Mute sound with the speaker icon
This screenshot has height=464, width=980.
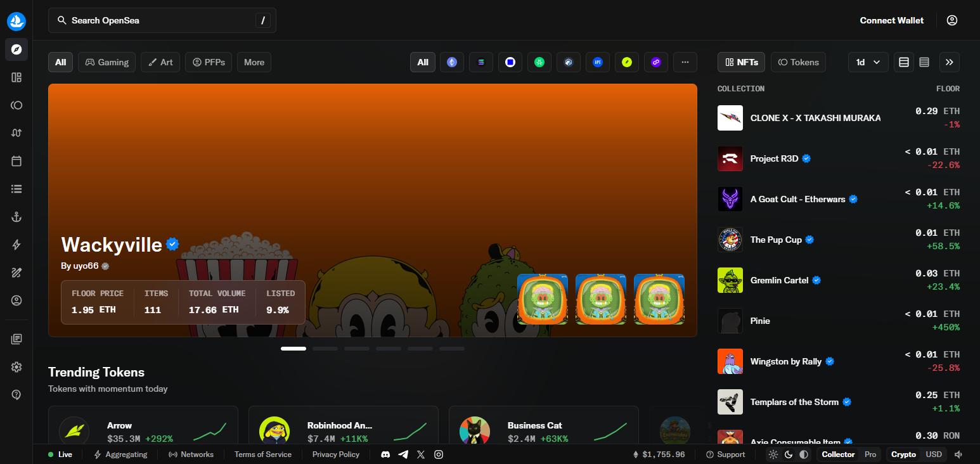coord(958,454)
